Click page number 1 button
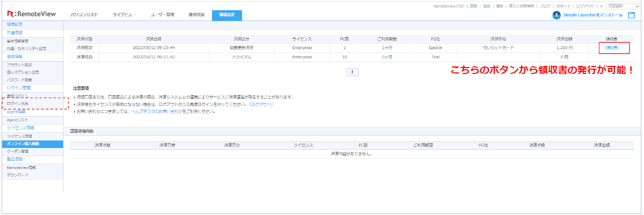 (352, 72)
